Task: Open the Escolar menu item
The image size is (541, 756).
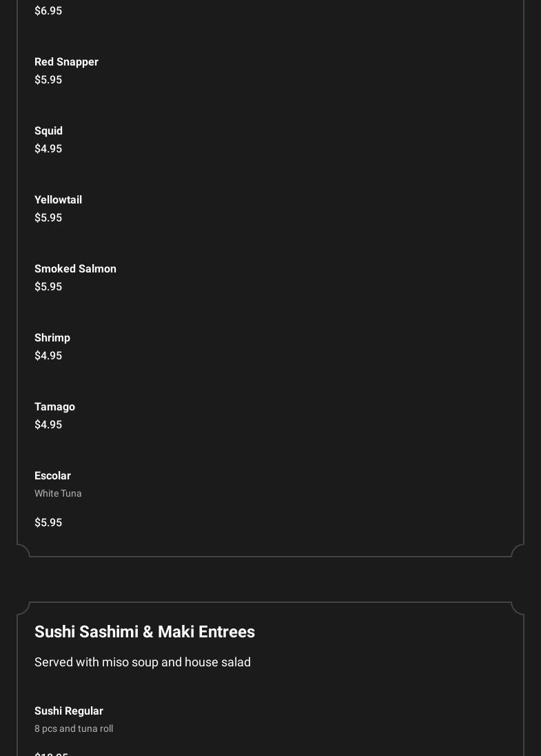Action: pos(52,476)
